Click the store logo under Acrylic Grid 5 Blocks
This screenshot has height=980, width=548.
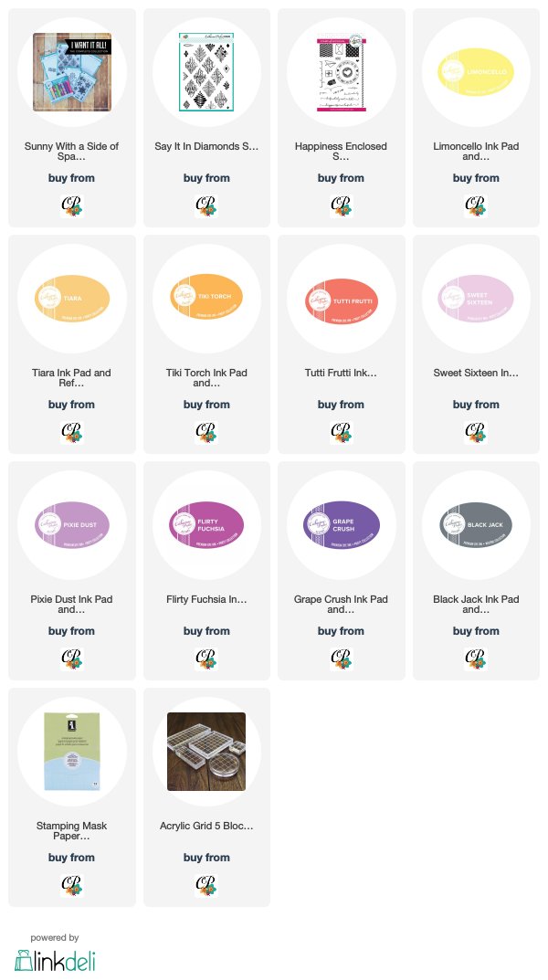206,885
